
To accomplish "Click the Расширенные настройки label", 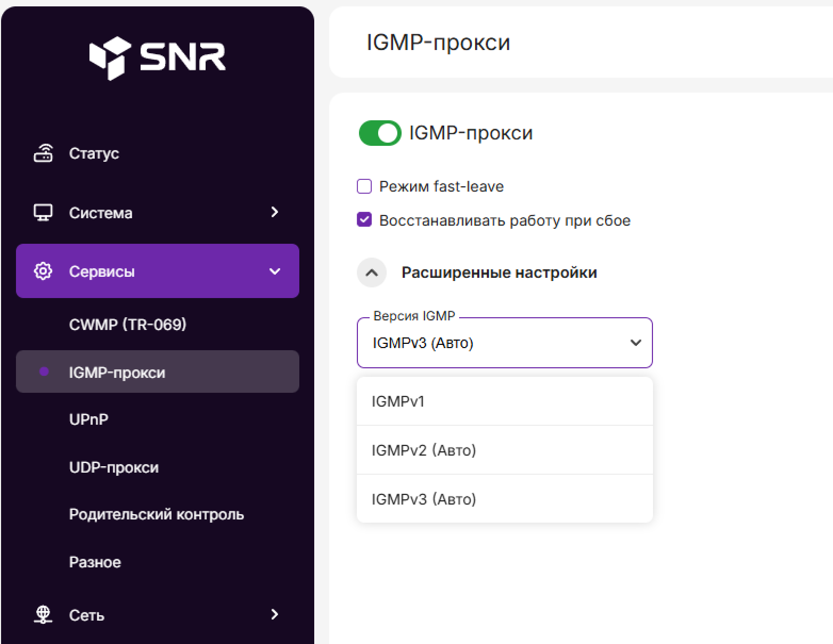I will 499,273.
